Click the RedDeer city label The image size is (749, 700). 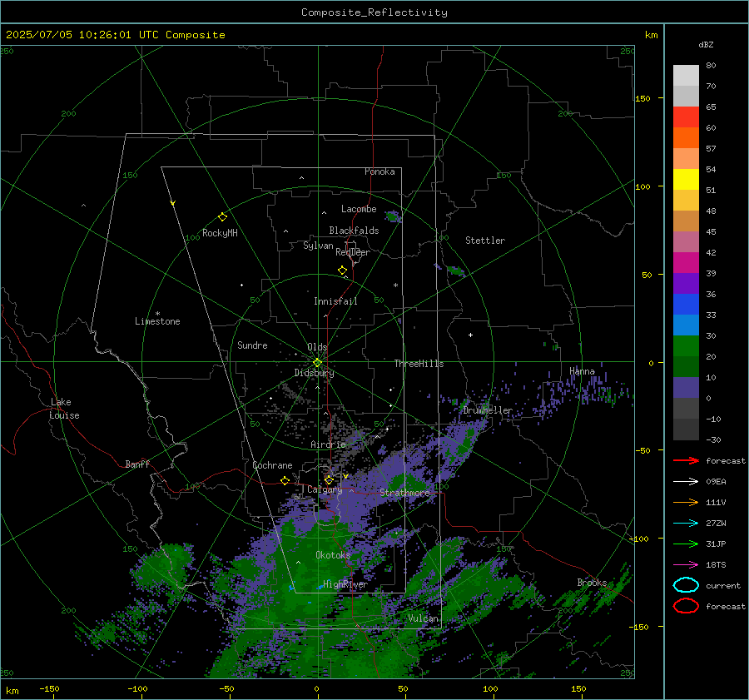click(353, 252)
